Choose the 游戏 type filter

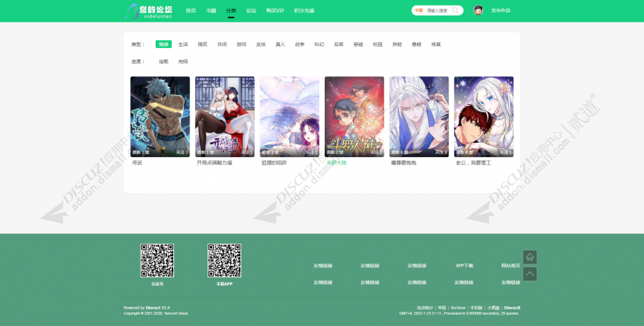(241, 45)
